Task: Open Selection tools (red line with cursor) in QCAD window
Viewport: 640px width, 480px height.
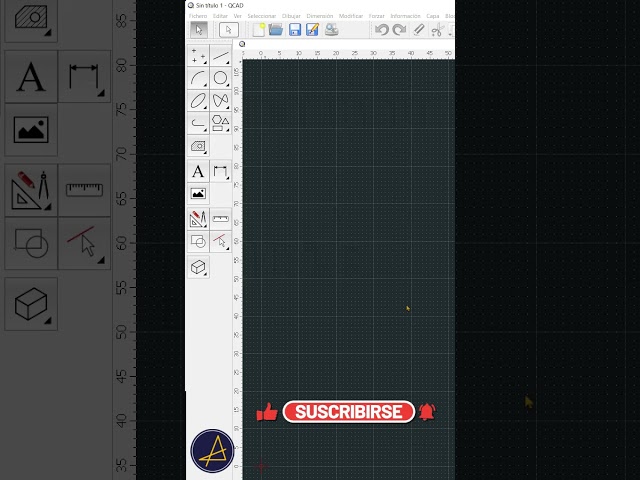Action: tap(220, 241)
